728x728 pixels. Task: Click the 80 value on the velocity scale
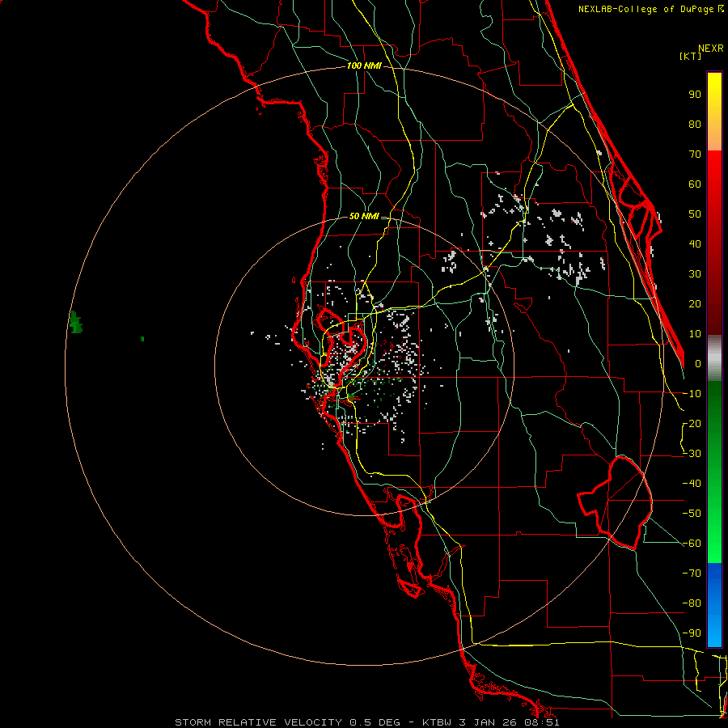(x=695, y=125)
